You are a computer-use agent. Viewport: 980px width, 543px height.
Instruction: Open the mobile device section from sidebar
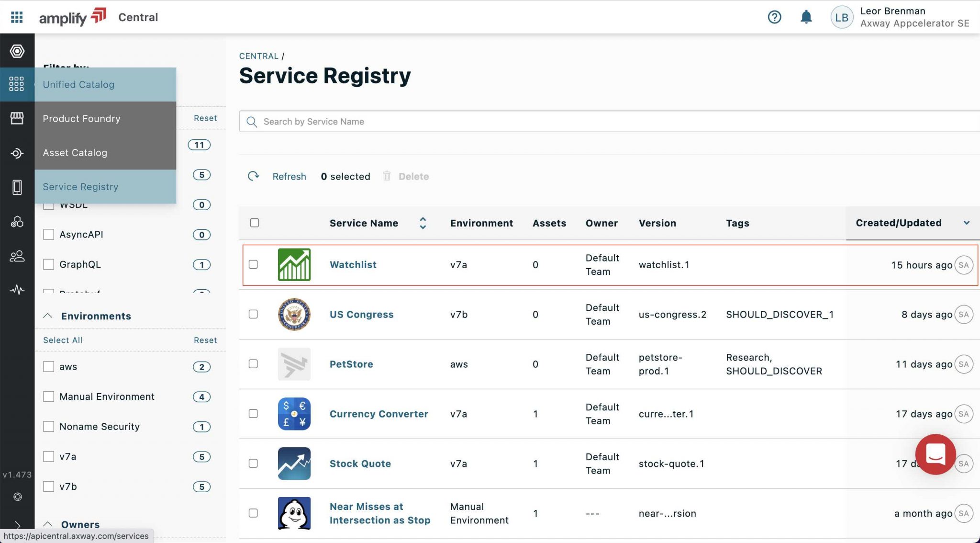pyautogui.click(x=17, y=188)
